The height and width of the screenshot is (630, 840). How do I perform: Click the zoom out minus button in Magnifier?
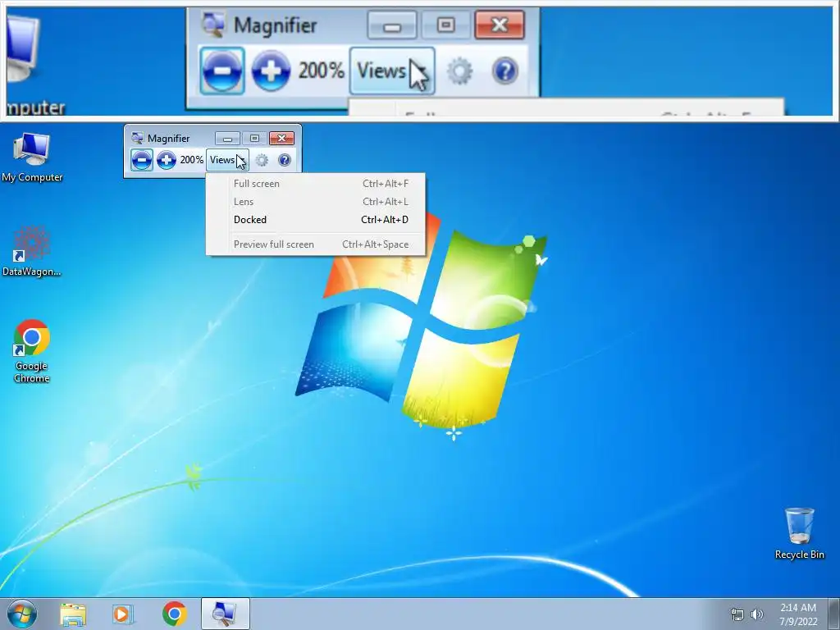click(141, 160)
